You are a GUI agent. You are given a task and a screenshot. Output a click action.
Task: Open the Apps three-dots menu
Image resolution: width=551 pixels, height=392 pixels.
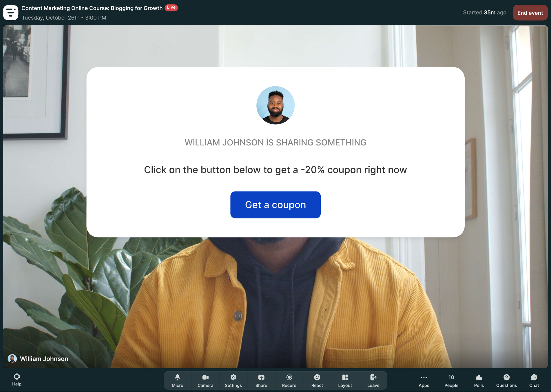click(424, 381)
